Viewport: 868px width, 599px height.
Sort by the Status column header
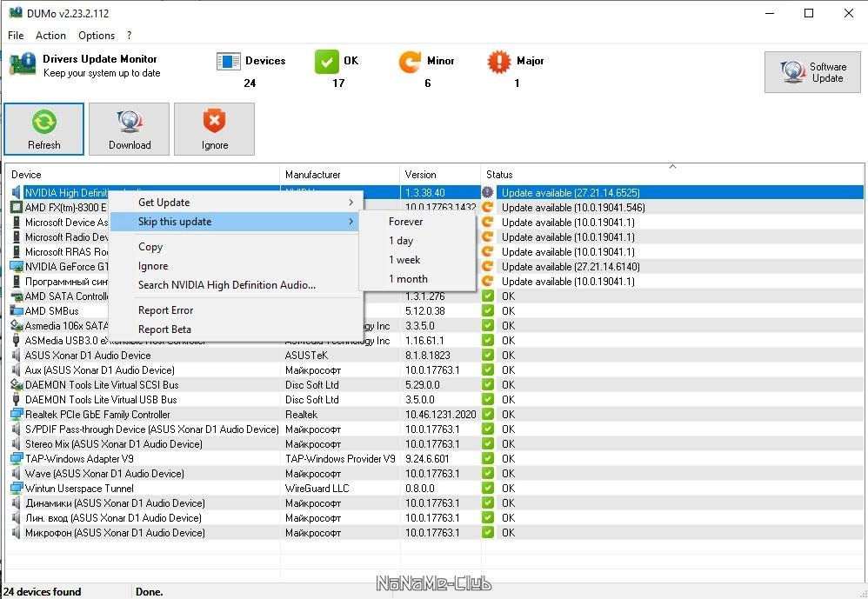[x=672, y=174]
